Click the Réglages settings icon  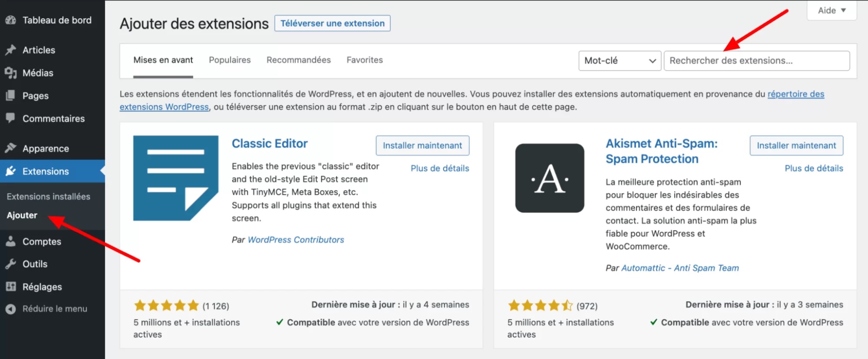coord(11,287)
